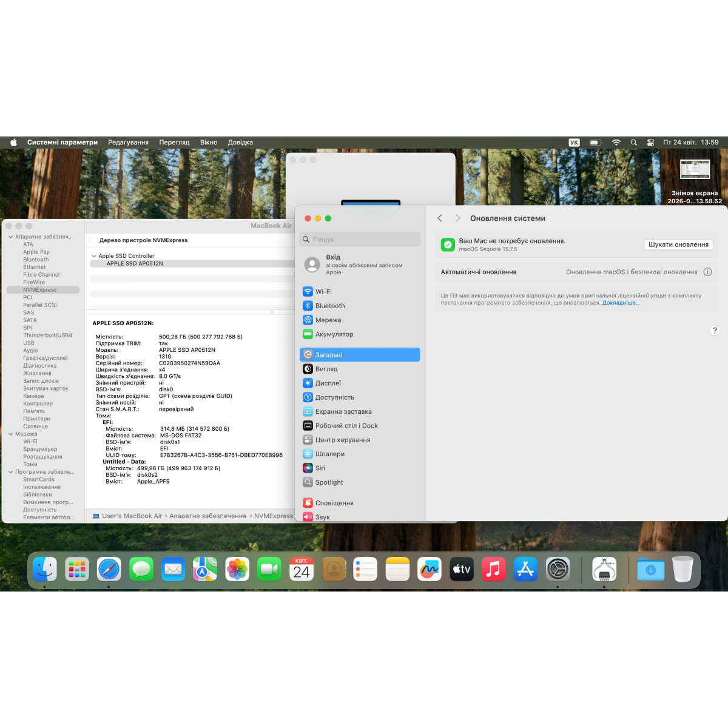Open Wi-Fi status in menu bar
728x728 pixels.
[616, 143]
